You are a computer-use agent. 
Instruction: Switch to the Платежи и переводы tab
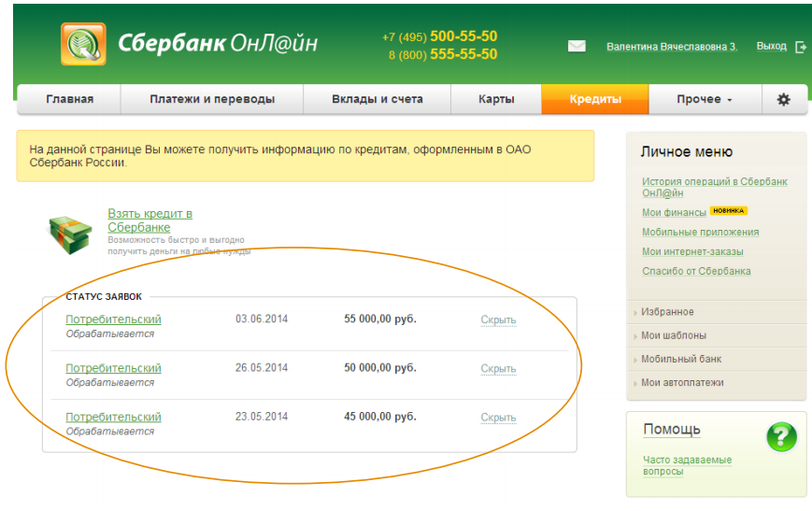pyautogui.click(x=212, y=99)
